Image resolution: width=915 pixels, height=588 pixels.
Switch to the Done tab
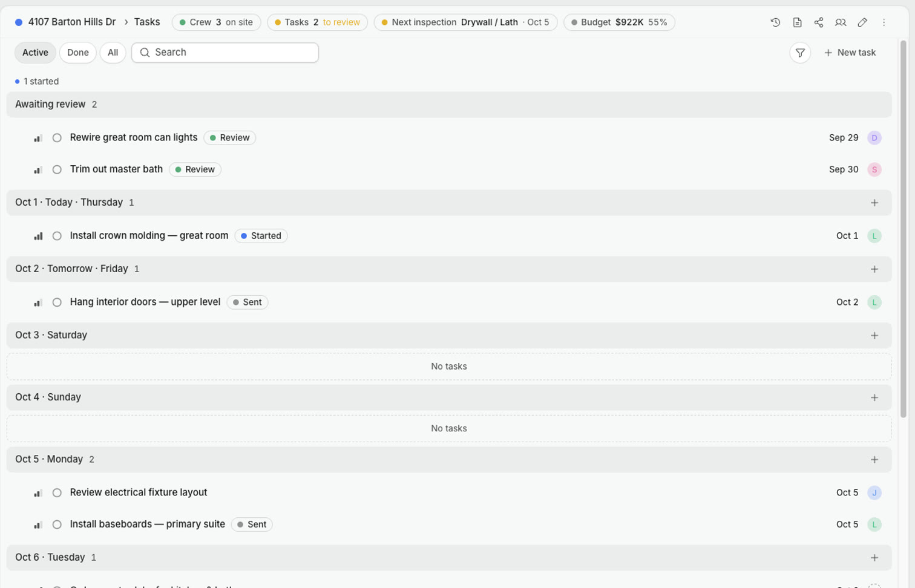click(x=78, y=53)
